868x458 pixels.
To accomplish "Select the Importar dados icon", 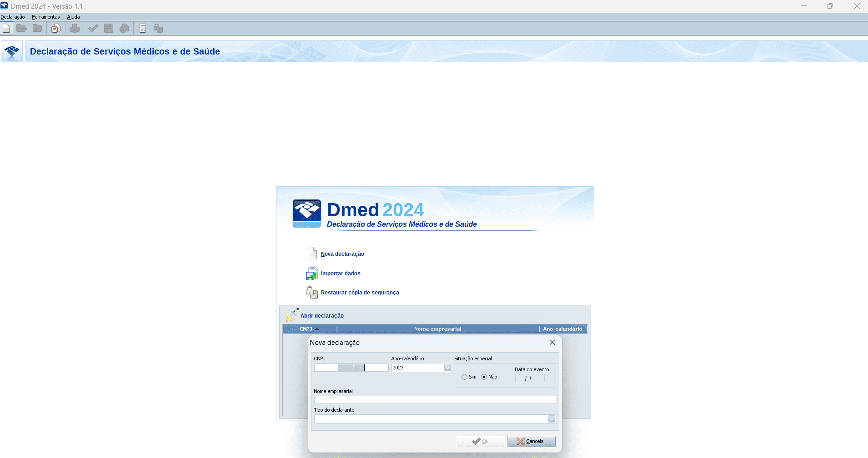I will click(312, 273).
